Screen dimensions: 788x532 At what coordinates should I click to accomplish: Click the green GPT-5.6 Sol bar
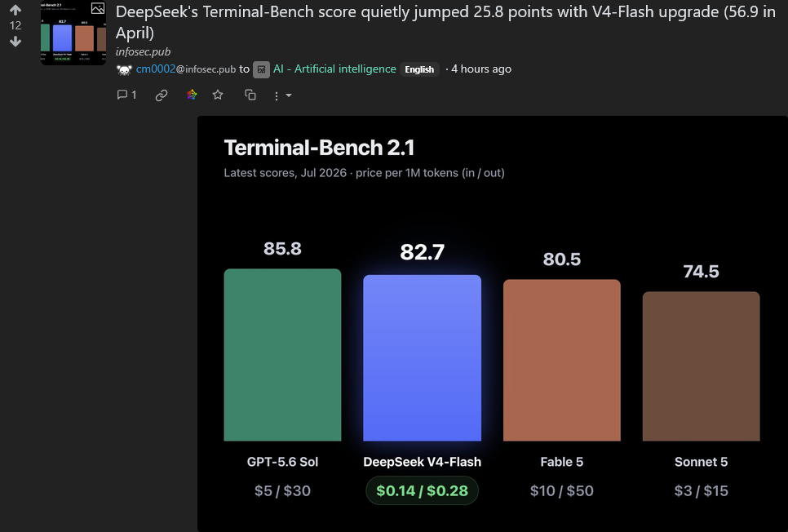(x=282, y=355)
